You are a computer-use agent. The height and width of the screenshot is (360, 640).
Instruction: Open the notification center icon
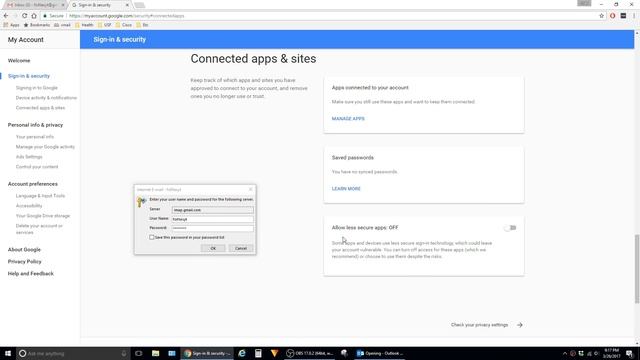pos(630,353)
